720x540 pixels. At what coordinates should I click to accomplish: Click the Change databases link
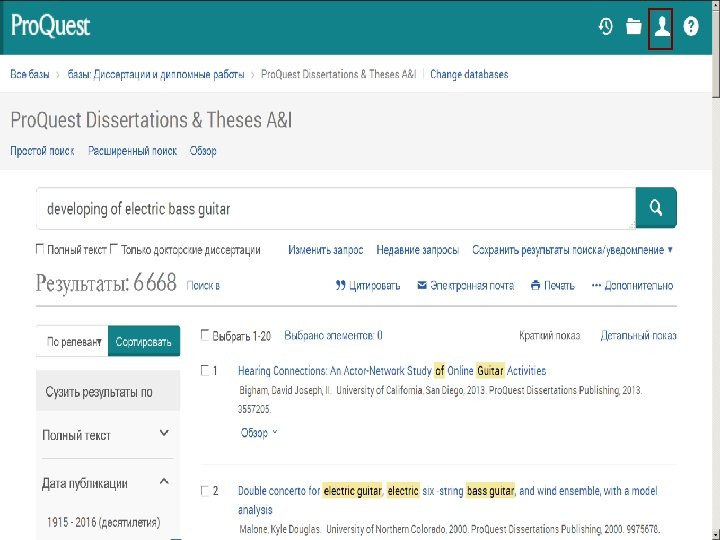pos(469,74)
